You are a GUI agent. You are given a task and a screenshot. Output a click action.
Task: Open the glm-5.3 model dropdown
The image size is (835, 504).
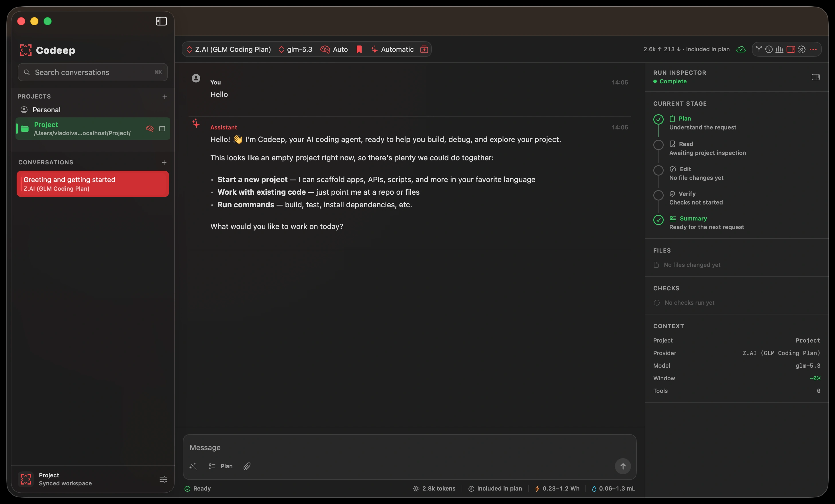click(295, 50)
